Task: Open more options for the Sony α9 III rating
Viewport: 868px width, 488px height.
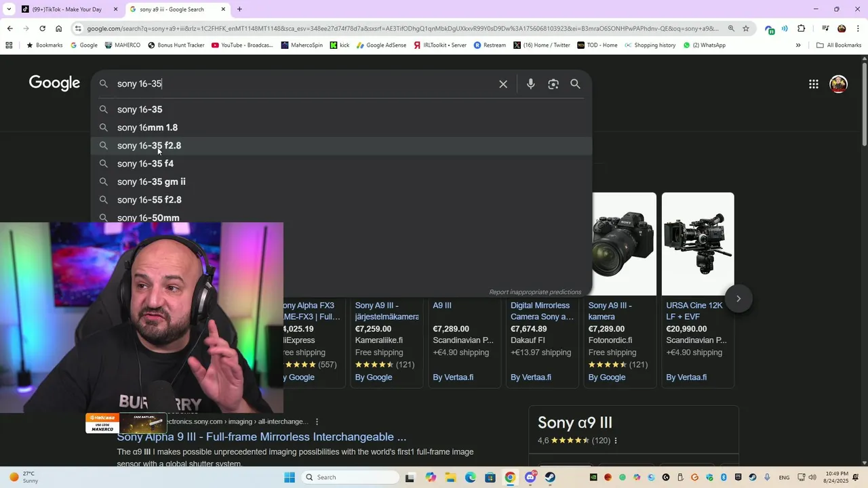Action: (x=616, y=441)
